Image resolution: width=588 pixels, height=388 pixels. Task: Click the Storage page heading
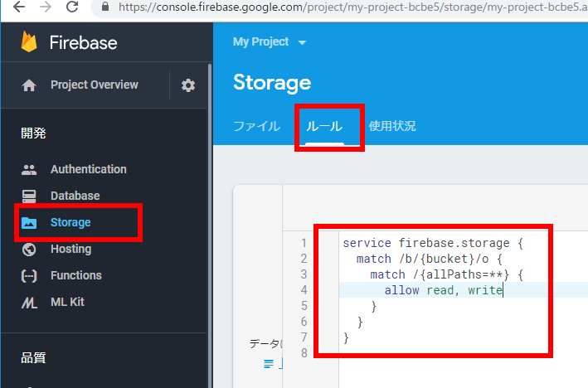(x=272, y=82)
